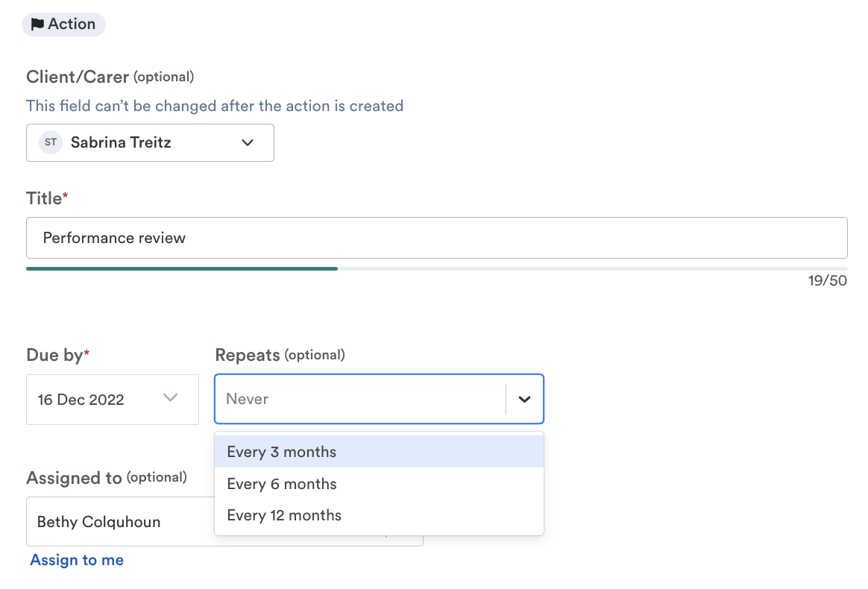
Task: Click the "Title" field label
Action: [x=44, y=198]
